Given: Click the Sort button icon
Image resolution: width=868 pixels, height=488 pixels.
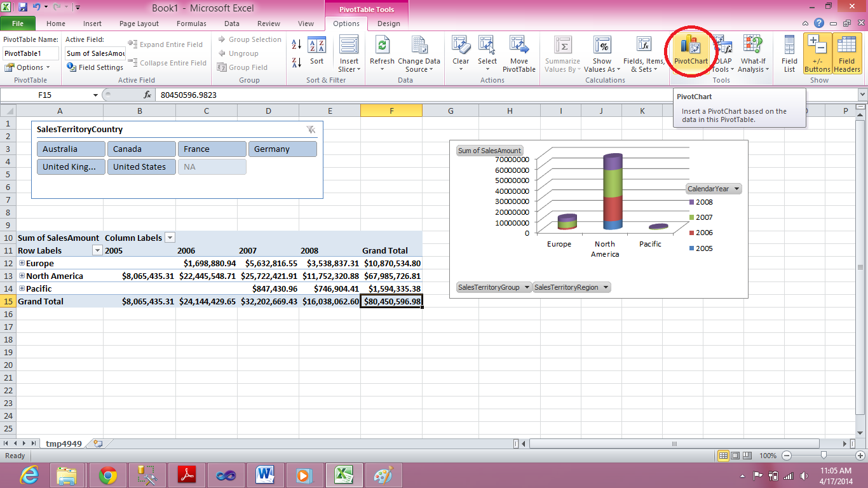Looking at the screenshot, I should [316, 46].
